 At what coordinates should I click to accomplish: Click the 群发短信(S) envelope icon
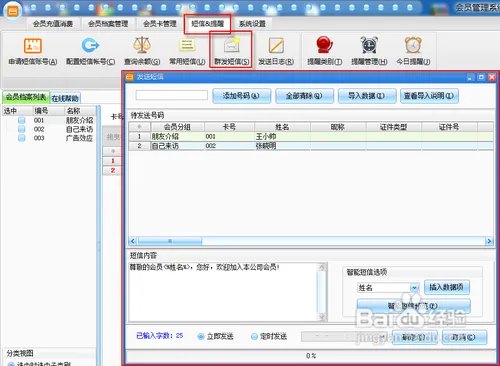(232, 45)
